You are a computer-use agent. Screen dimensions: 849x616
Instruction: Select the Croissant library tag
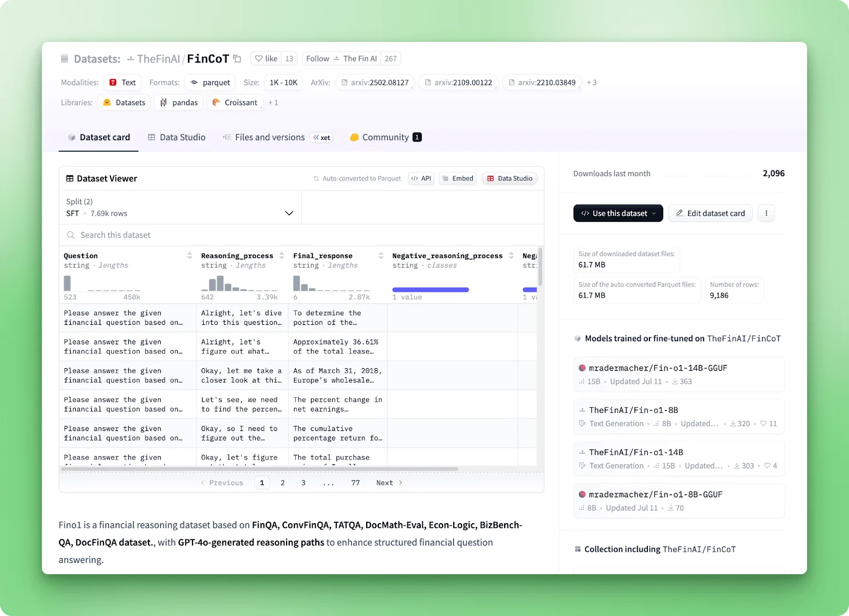(x=235, y=102)
